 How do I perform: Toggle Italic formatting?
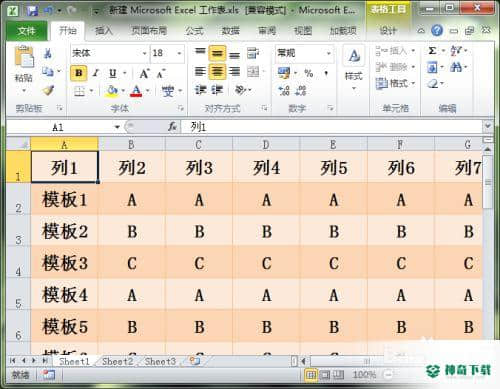pyautogui.click(x=96, y=73)
